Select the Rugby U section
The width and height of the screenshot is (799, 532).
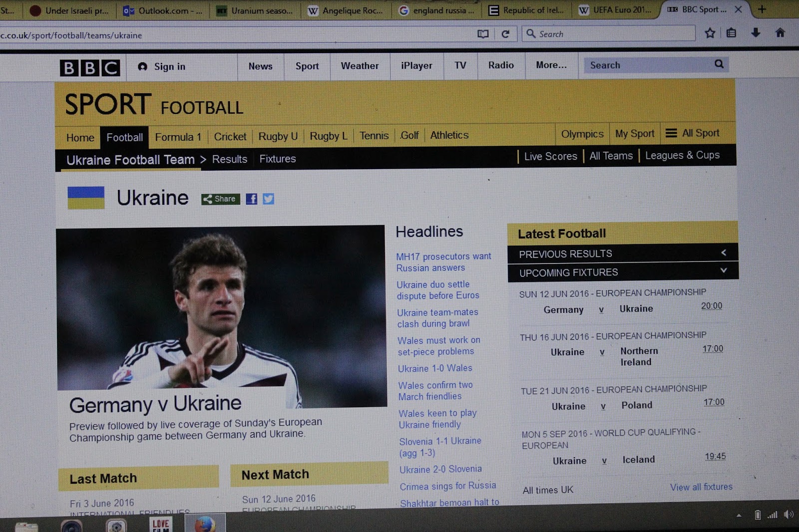point(278,136)
